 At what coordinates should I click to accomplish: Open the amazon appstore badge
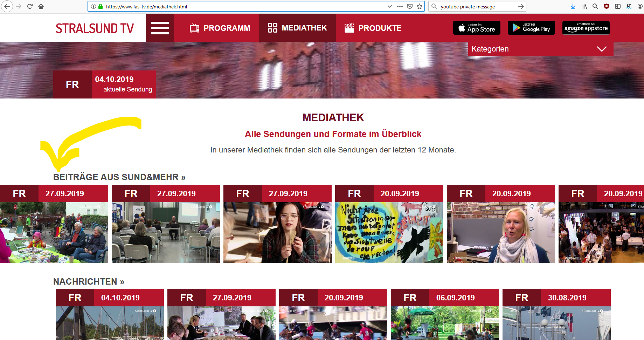point(586,28)
